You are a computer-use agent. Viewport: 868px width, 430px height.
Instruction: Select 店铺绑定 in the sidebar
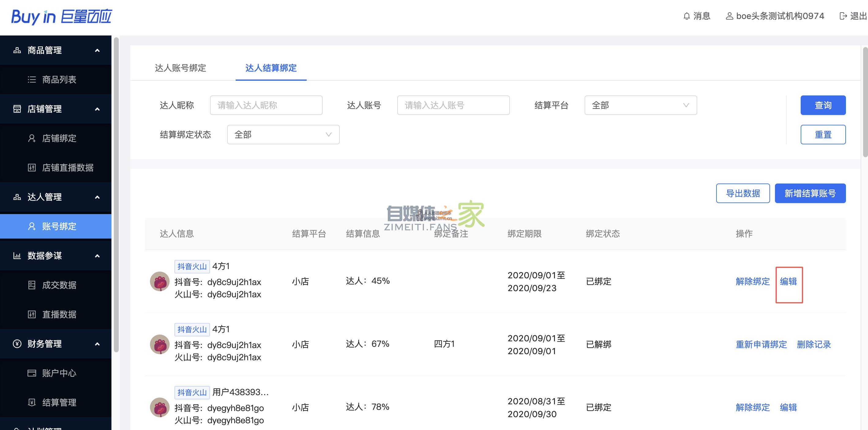tap(59, 138)
